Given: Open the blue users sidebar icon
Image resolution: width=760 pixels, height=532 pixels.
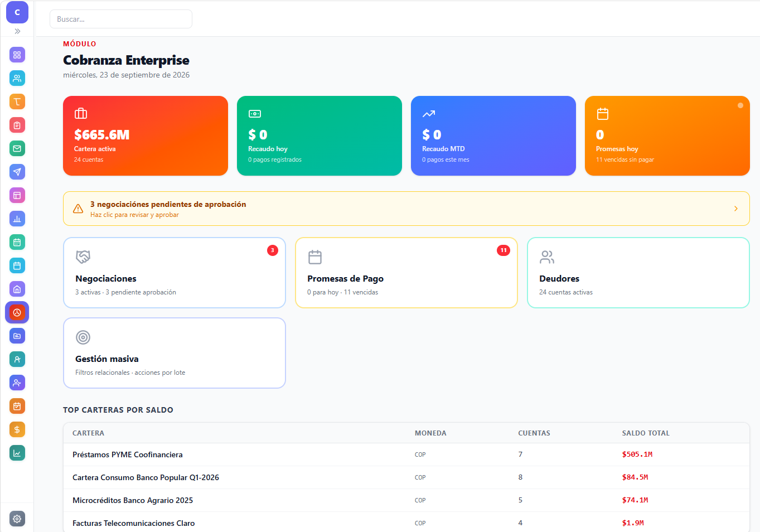Looking at the screenshot, I should [x=17, y=78].
